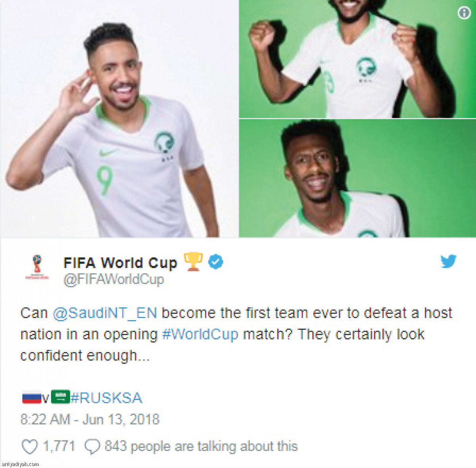Click the FIFA World Cup display name
The height and width of the screenshot is (468, 476).
120,263
